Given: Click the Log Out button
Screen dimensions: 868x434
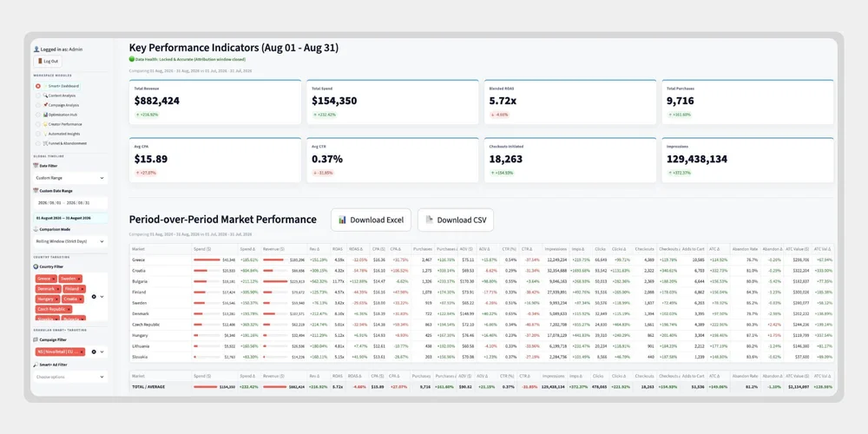Looking at the screenshot, I should tap(48, 62).
